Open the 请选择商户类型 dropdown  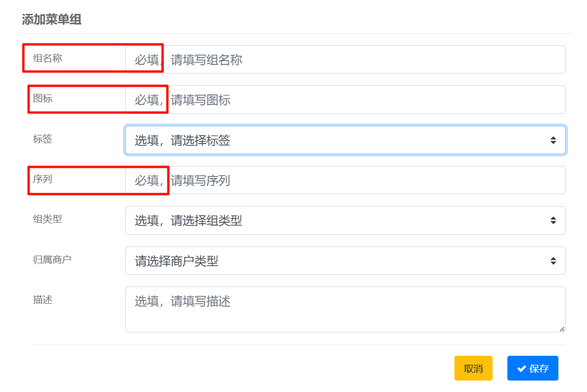(x=345, y=261)
